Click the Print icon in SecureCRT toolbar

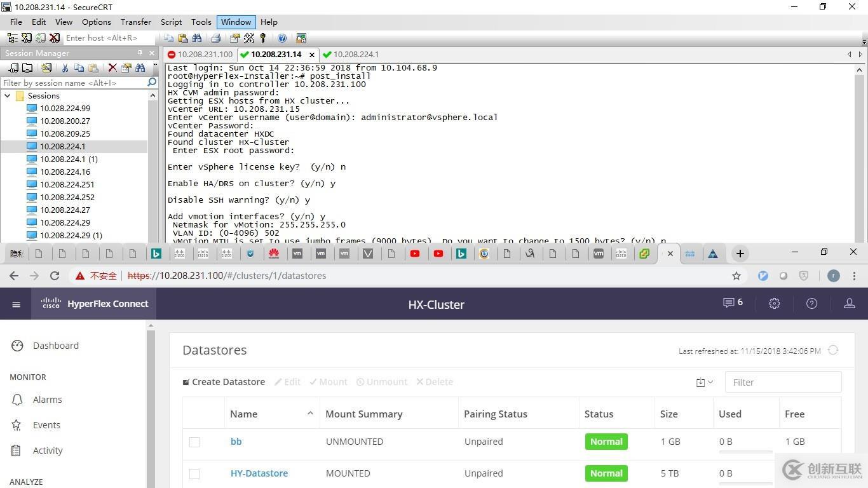coord(215,38)
